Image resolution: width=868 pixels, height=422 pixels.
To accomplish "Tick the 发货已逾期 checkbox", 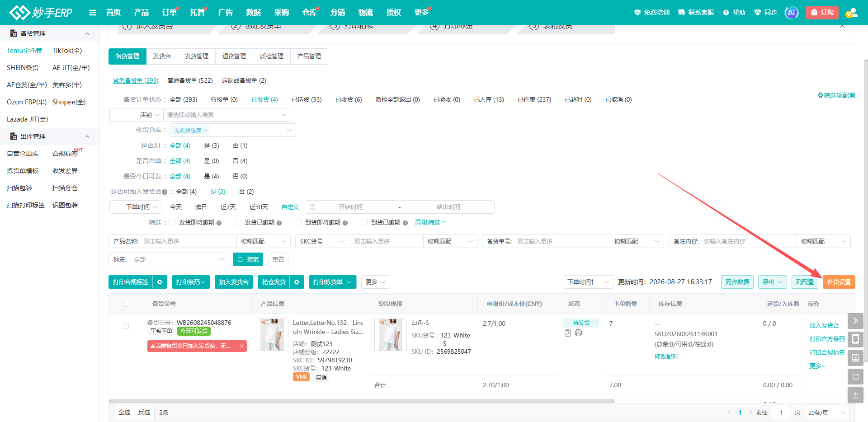I will pos(238,222).
